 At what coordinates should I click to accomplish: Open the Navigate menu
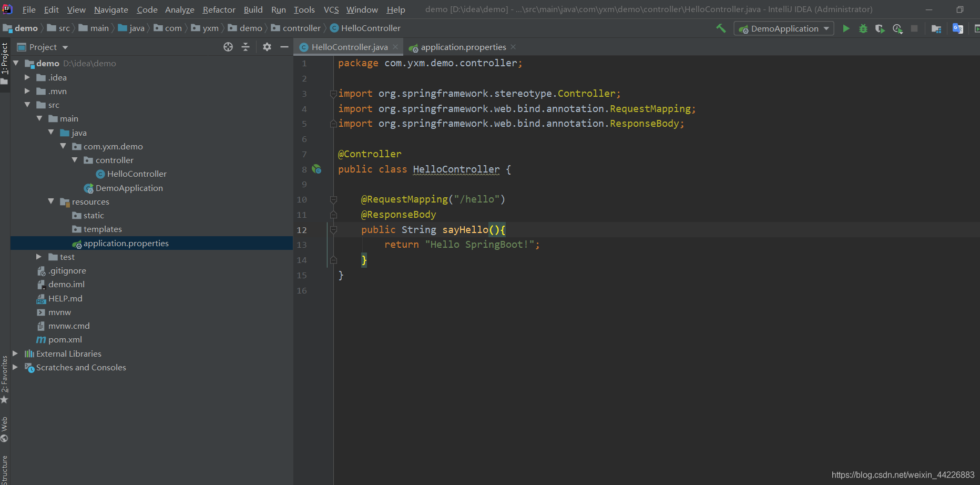111,9
